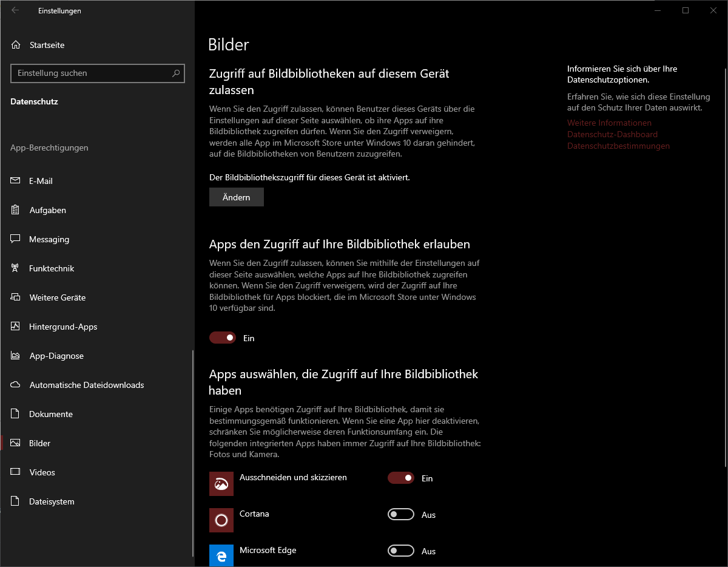The height and width of the screenshot is (567, 728).
Task: Go to Automatische Dateidownloads
Action: [x=97, y=385]
